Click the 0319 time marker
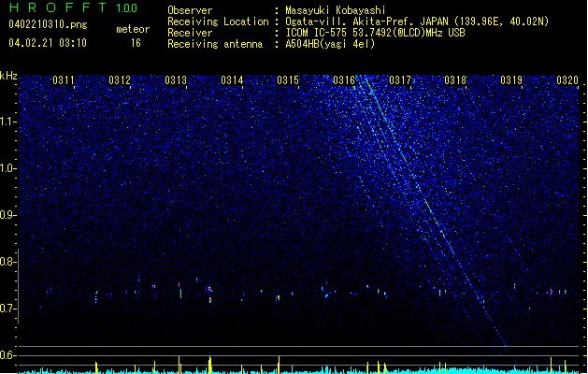Screen dimensions: 588x374 (x=511, y=80)
